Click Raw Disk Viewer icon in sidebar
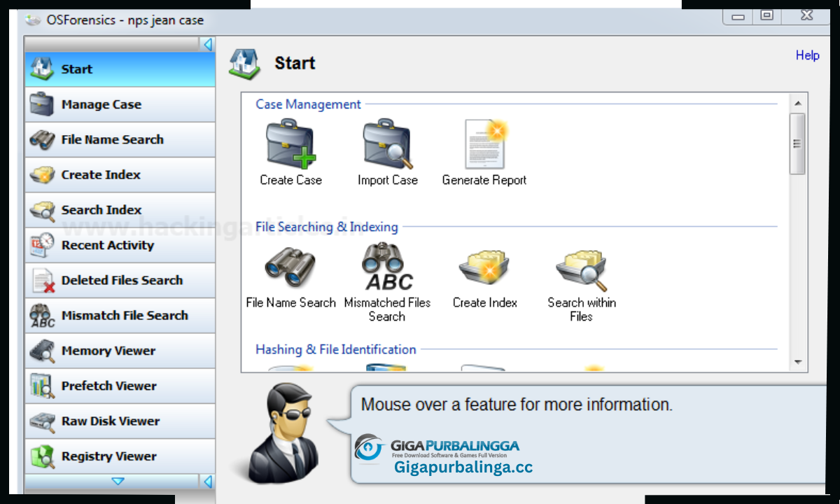840x504 pixels. tap(42, 421)
